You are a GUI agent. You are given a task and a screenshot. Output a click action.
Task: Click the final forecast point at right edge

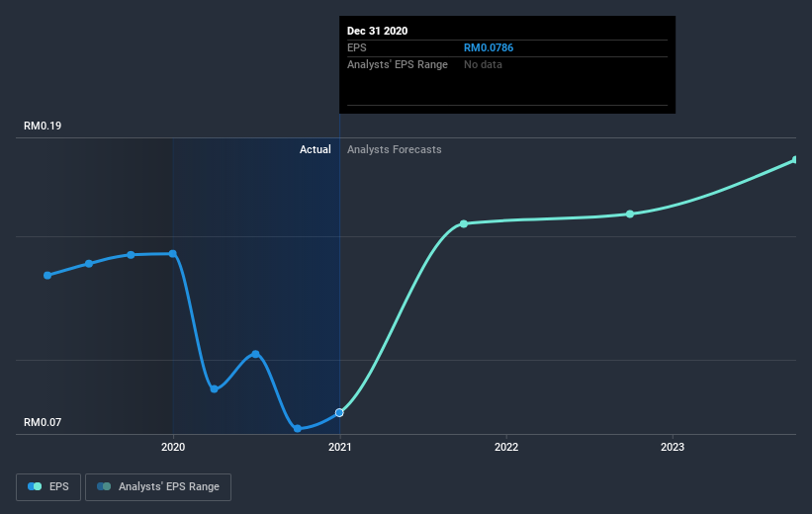click(x=795, y=160)
